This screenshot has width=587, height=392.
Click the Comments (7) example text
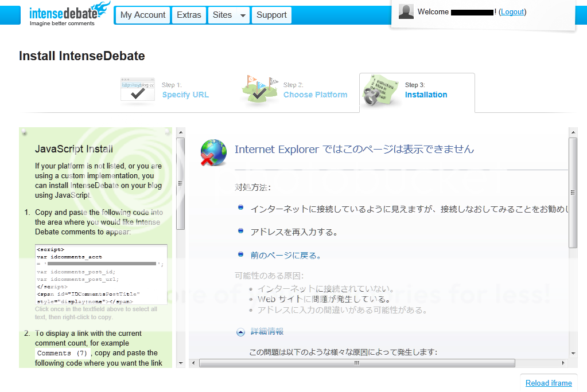tap(62, 353)
